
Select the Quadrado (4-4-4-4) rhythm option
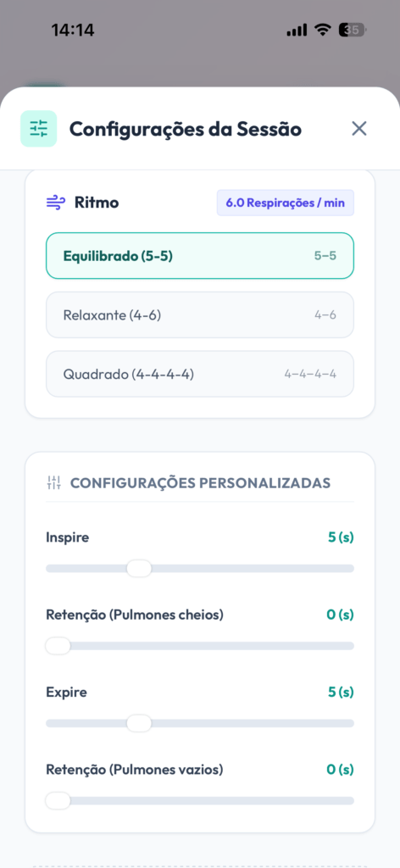coord(200,374)
